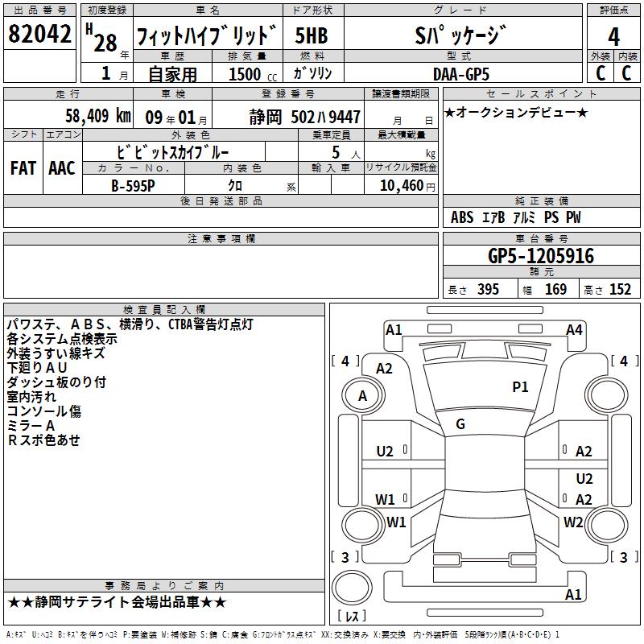This screenshot has width=644, height=644.
Task: Select the spare tire circle above レス
Action: pos(352,587)
